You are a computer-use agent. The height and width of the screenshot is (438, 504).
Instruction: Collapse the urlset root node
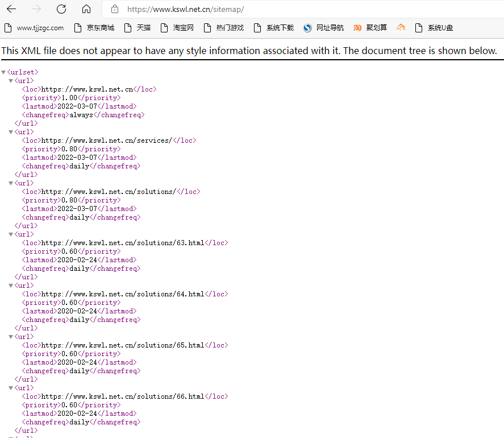tap(3, 72)
